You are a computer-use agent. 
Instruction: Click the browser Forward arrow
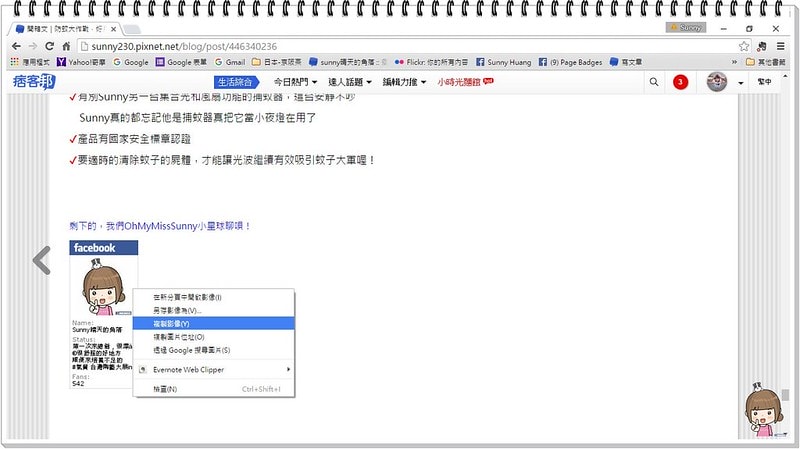click(x=33, y=46)
